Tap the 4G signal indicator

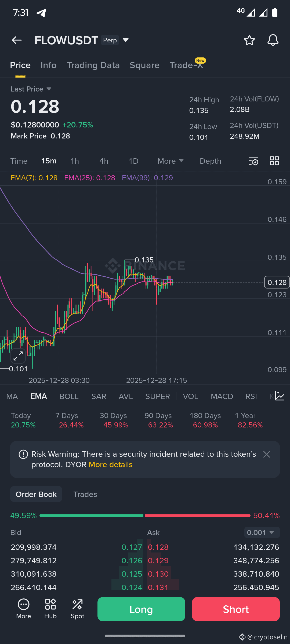pos(241,11)
